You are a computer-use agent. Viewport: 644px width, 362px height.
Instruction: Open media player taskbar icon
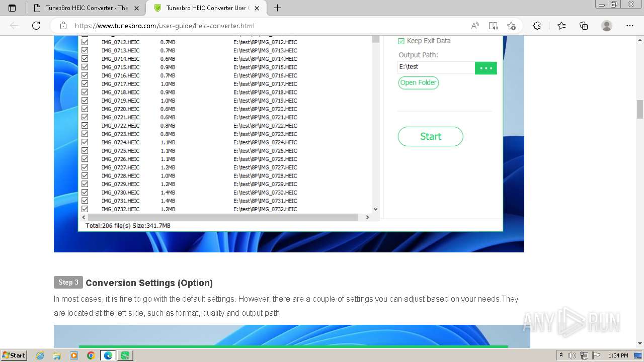pos(74,355)
